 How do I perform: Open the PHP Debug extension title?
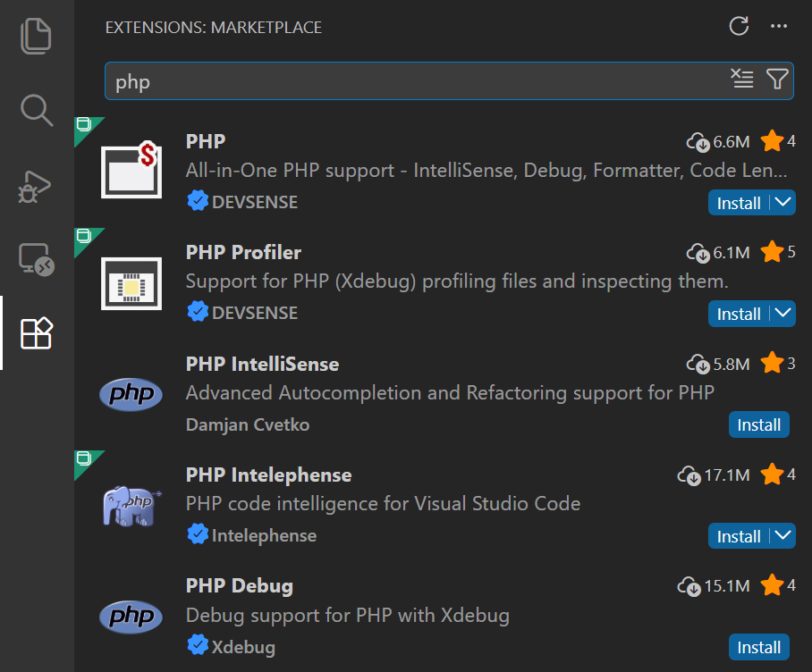pos(240,586)
